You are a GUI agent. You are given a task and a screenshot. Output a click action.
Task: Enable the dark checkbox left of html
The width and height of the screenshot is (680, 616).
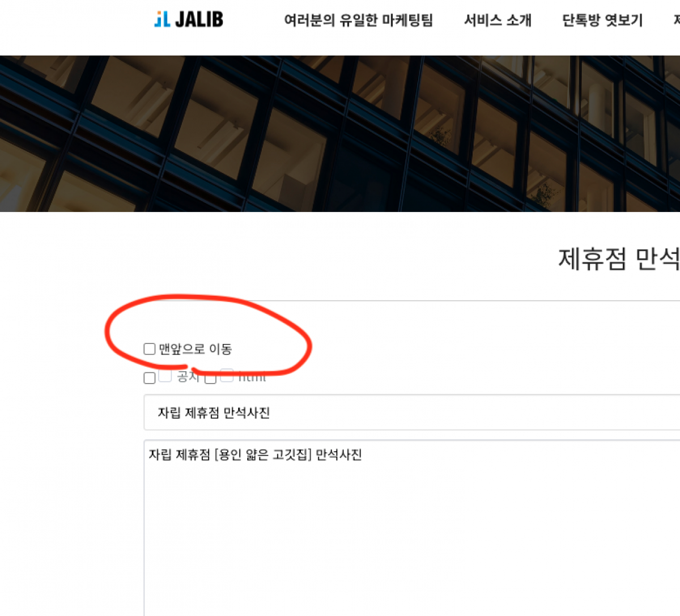pyautogui.click(x=210, y=378)
